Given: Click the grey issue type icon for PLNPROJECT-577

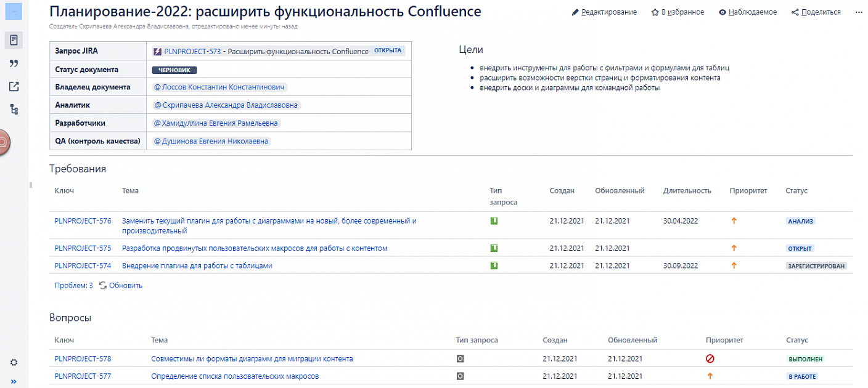Looking at the screenshot, I should tap(460, 376).
